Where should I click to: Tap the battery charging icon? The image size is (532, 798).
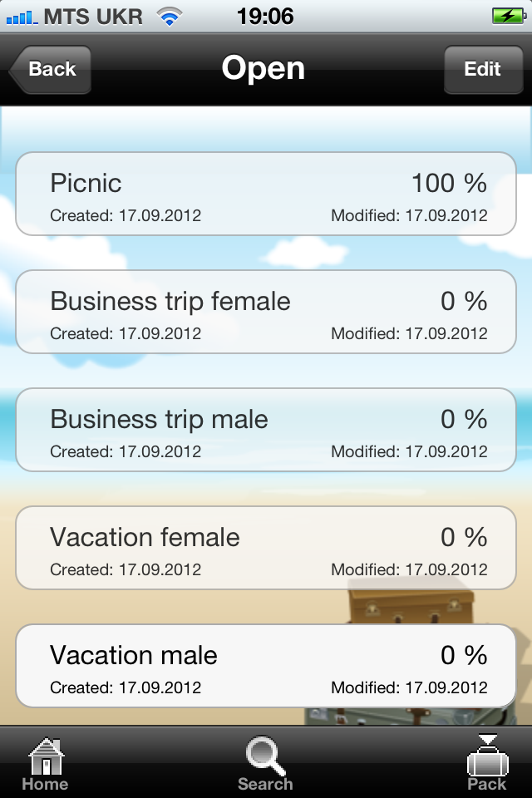(509, 17)
